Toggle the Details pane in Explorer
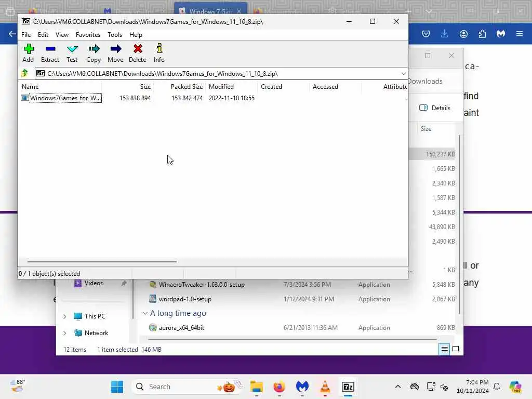The width and height of the screenshot is (532, 399). coord(435,108)
